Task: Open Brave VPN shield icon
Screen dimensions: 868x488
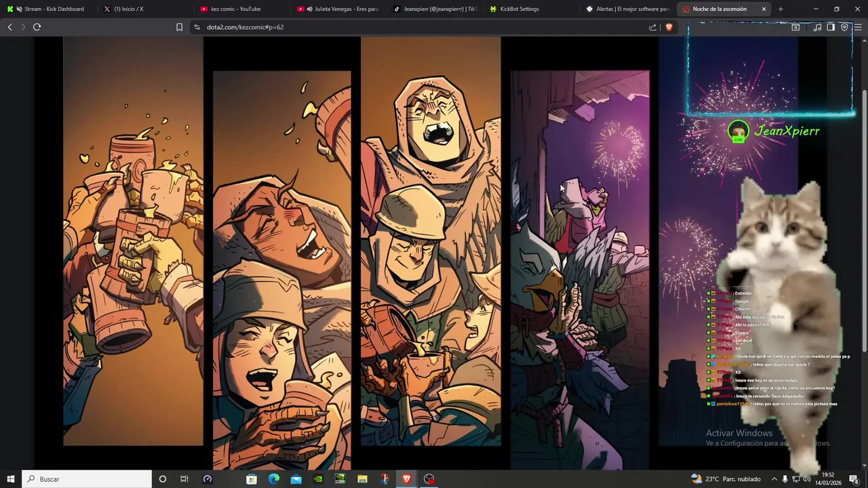Action: (x=844, y=27)
